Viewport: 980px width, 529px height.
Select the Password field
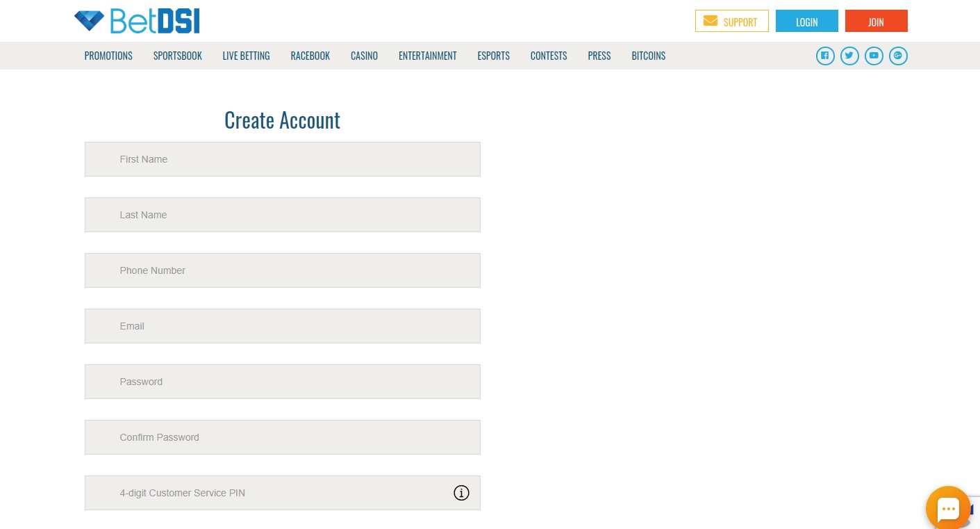283,382
